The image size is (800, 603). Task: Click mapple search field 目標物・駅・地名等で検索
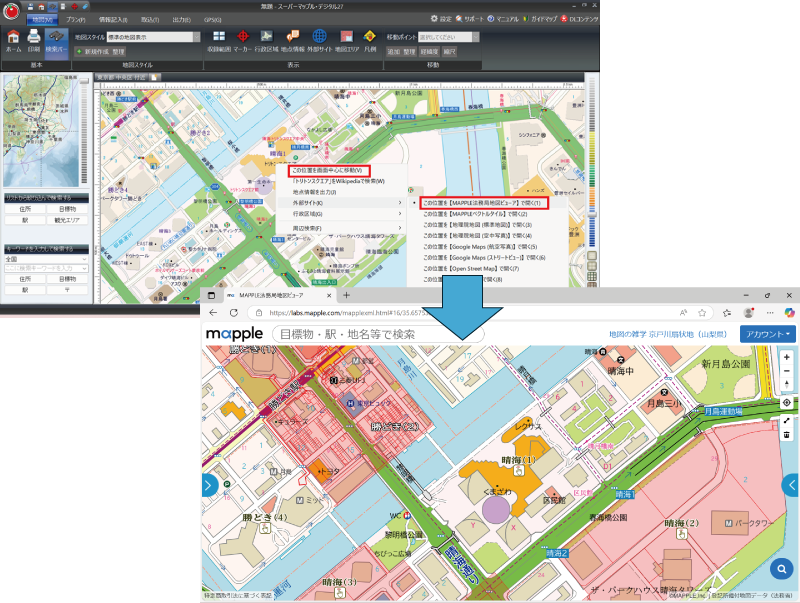[378, 334]
